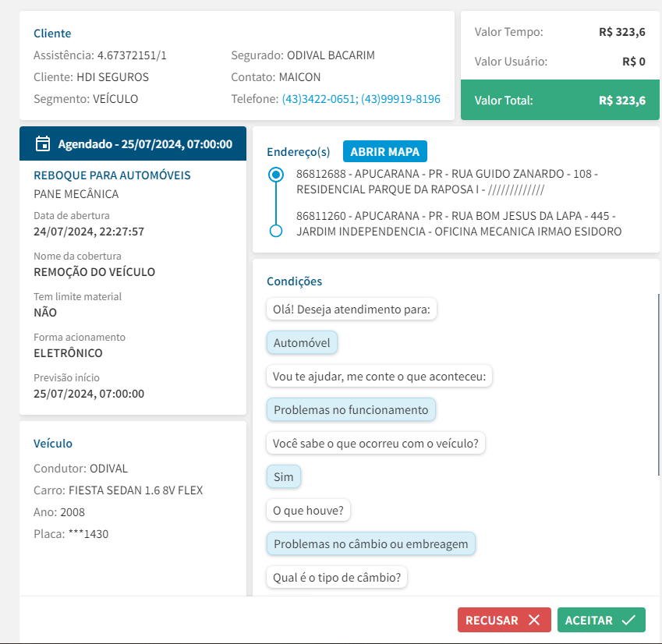Image resolution: width=662 pixels, height=644 pixels.
Task: Click the REBOQUE PARA AUTOMÓVEIS heading
Action: click(112, 175)
